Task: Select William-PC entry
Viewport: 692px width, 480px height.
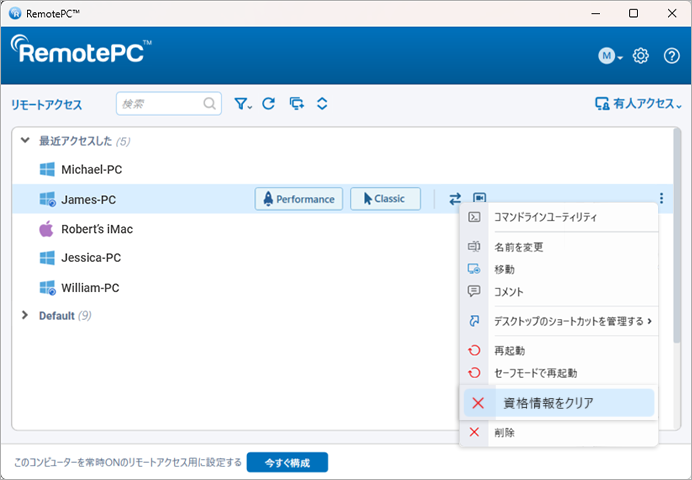Action: (90, 288)
